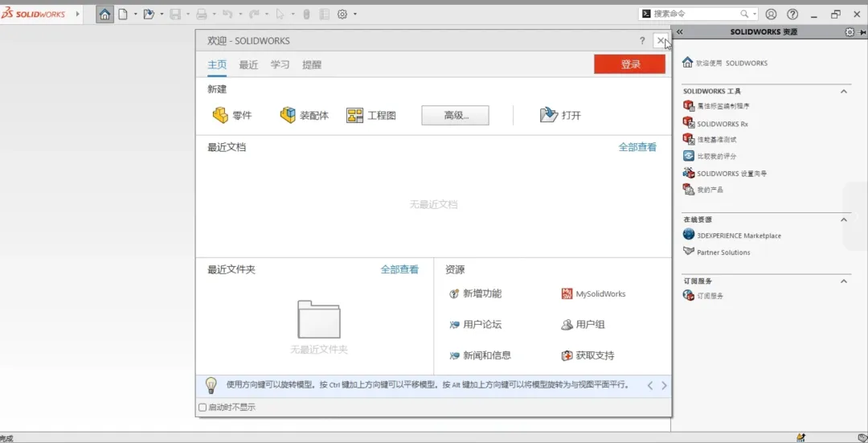Image resolution: width=868 pixels, height=443 pixels.
Task: Click the Save icon in the toolbar
Action: pos(175,14)
